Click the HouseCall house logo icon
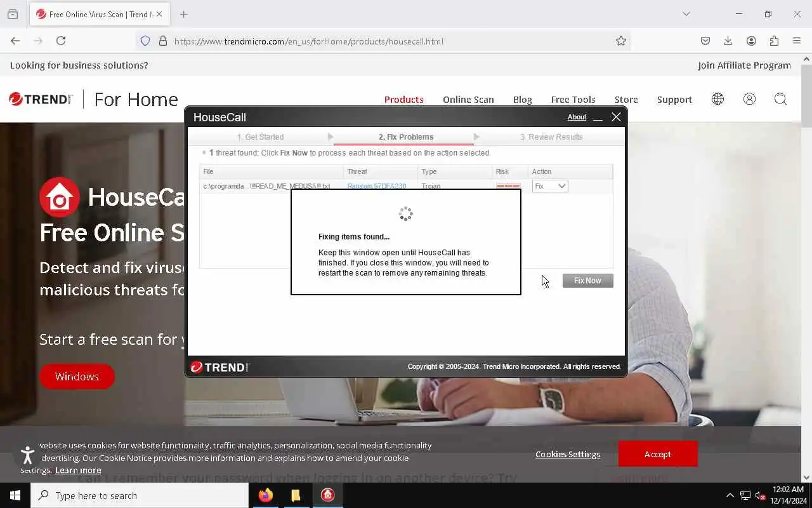The height and width of the screenshot is (508, 812). click(60, 197)
